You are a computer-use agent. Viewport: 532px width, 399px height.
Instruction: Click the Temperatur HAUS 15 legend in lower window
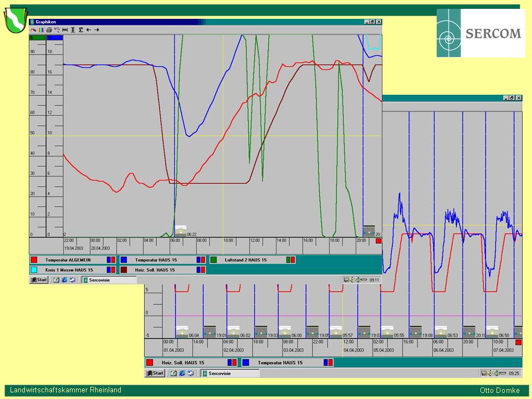tap(280, 362)
